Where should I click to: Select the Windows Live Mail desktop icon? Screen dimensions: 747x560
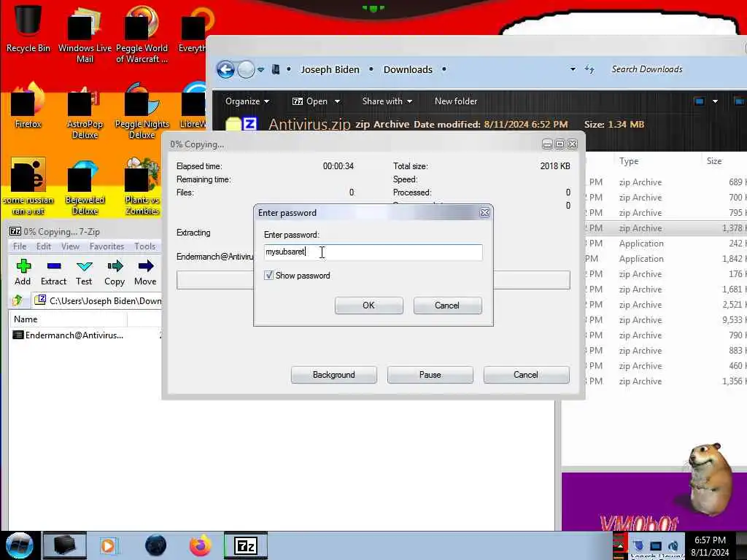85,34
